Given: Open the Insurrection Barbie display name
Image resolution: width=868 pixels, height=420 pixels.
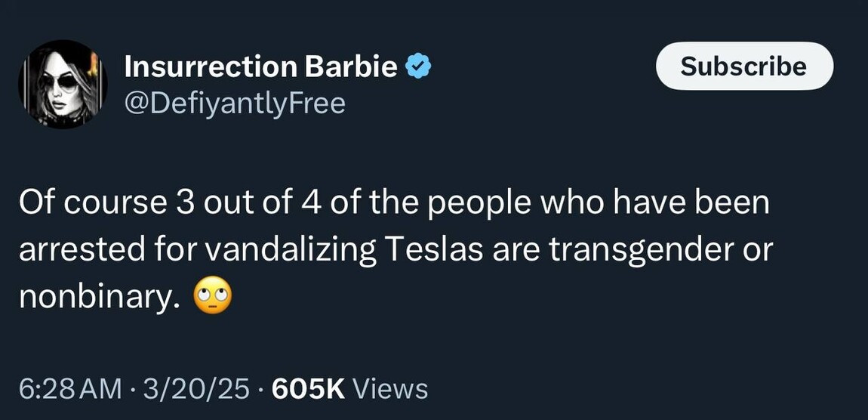Looking at the screenshot, I should (260, 67).
